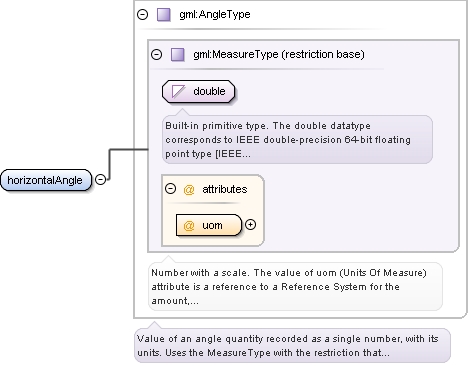The image size is (469, 366).
Task: Click the purple gml:AngleType type icon
Action: tap(164, 15)
